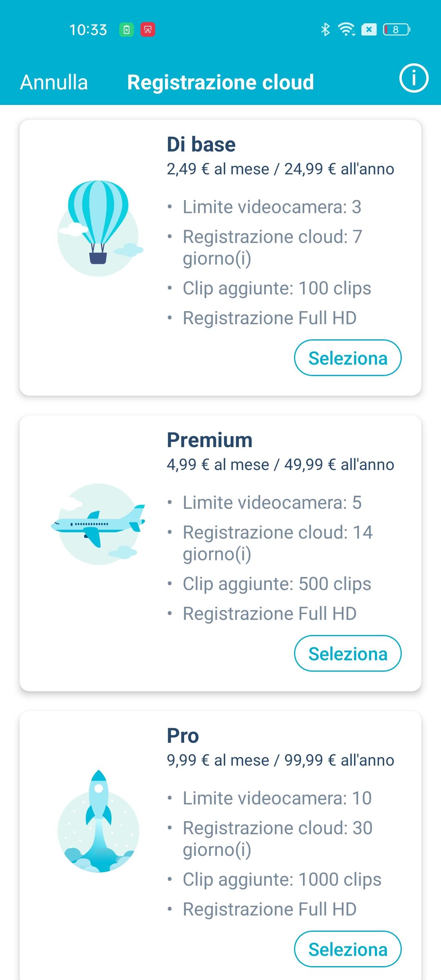Tap the Bluetooth status bar icon

(x=325, y=29)
